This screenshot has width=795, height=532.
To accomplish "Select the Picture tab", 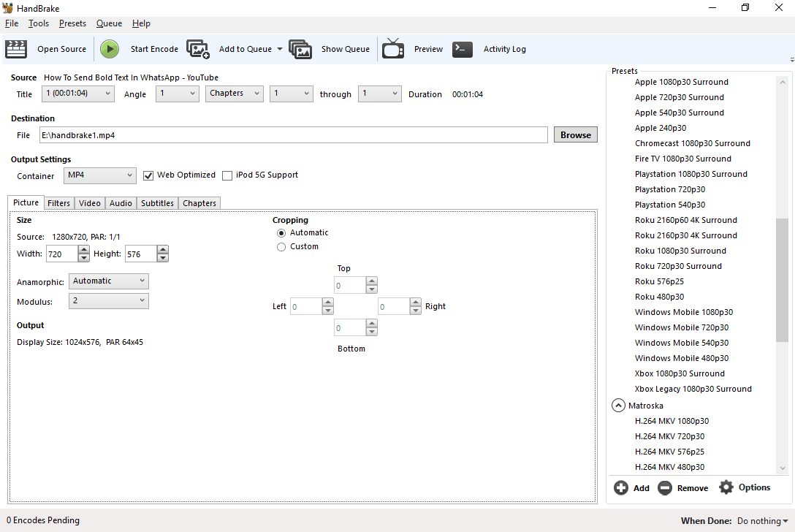I will pyautogui.click(x=26, y=202).
